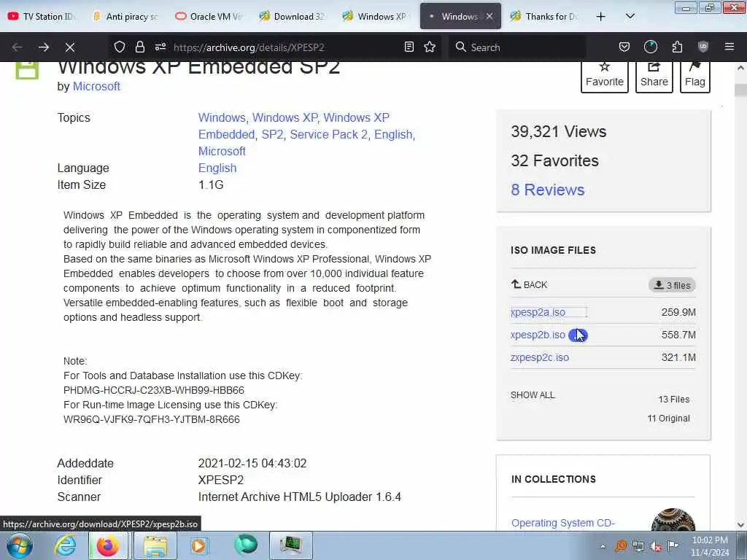Go forward using the forward arrow
This screenshot has width=747, height=560.
click(44, 47)
